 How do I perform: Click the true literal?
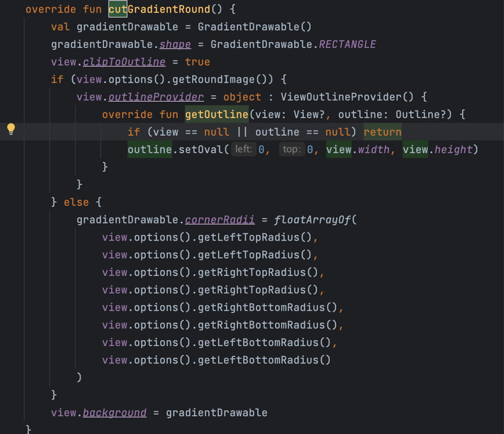point(197,62)
